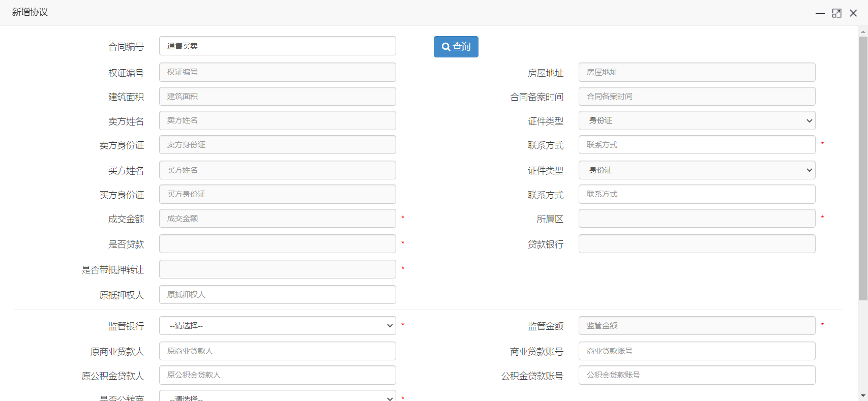This screenshot has height=401, width=868.
Task: Click the 公积金贷款账号 input
Action: pos(697,375)
